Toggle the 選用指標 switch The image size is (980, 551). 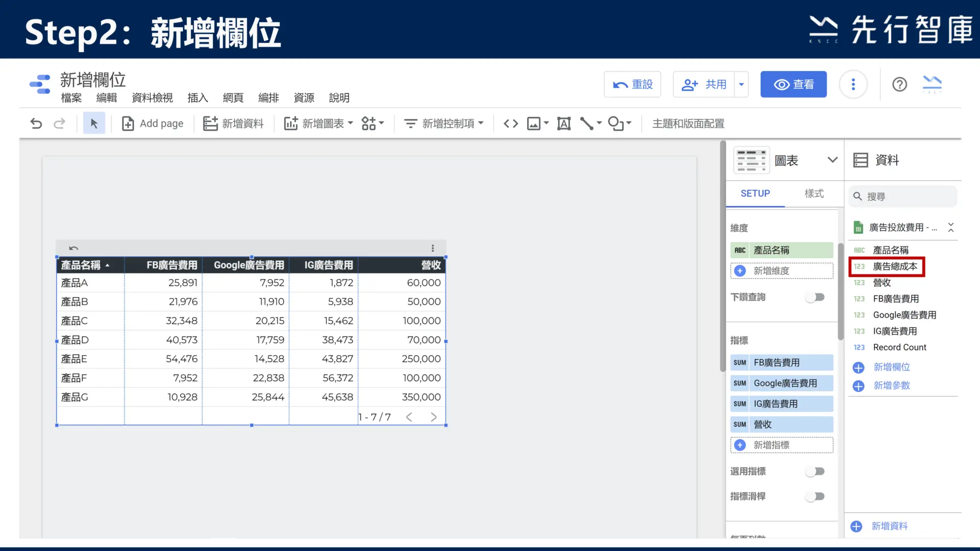tap(815, 471)
